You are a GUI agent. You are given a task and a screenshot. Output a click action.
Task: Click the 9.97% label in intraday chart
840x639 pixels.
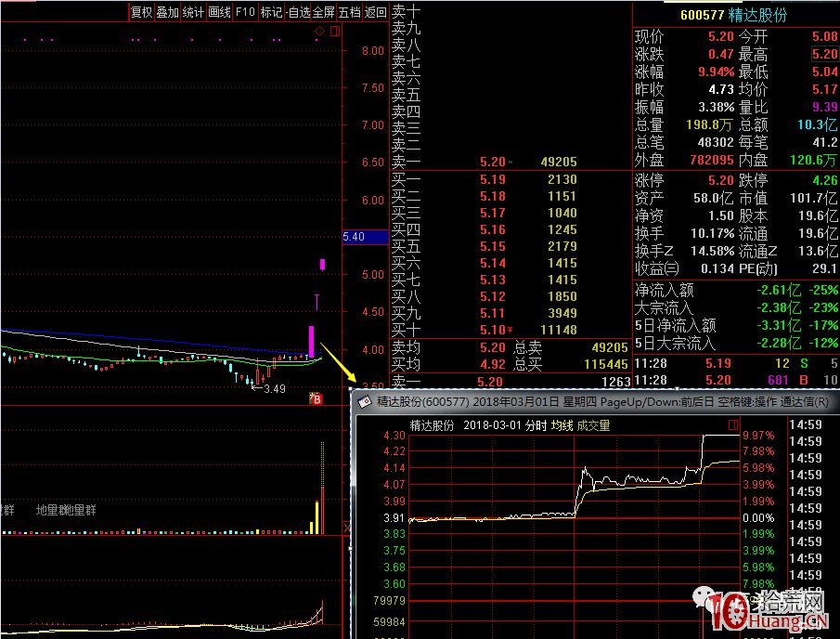click(x=758, y=436)
